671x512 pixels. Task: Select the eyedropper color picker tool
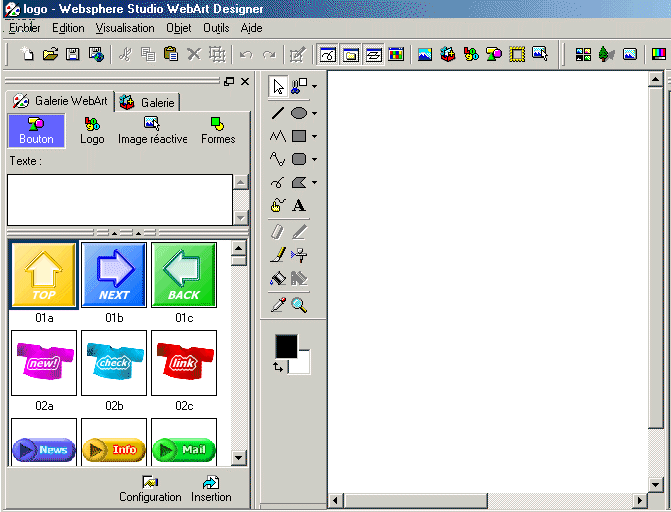[278, 305]
